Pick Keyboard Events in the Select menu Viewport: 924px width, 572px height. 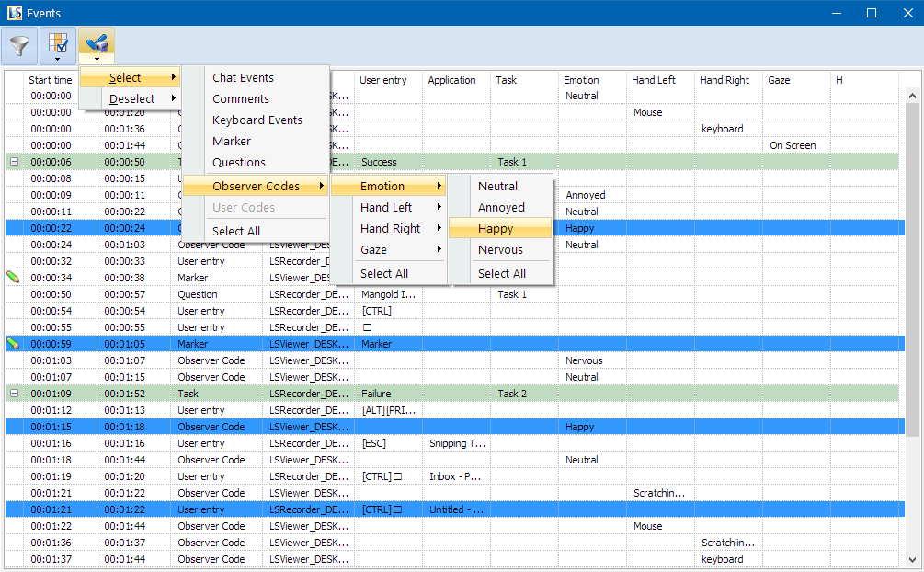click(x=257, y=120)
